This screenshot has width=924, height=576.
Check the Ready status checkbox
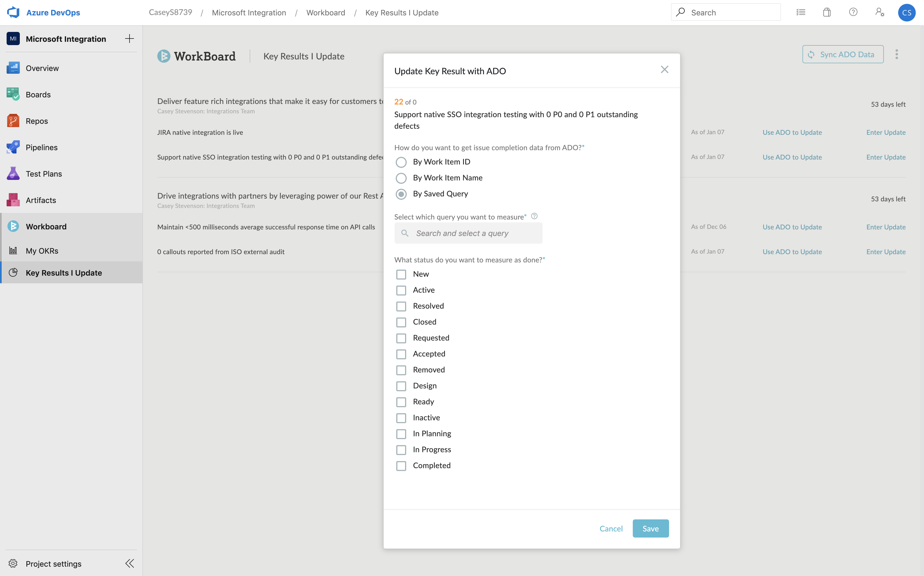pyautogui.click(x=401, y=402)
